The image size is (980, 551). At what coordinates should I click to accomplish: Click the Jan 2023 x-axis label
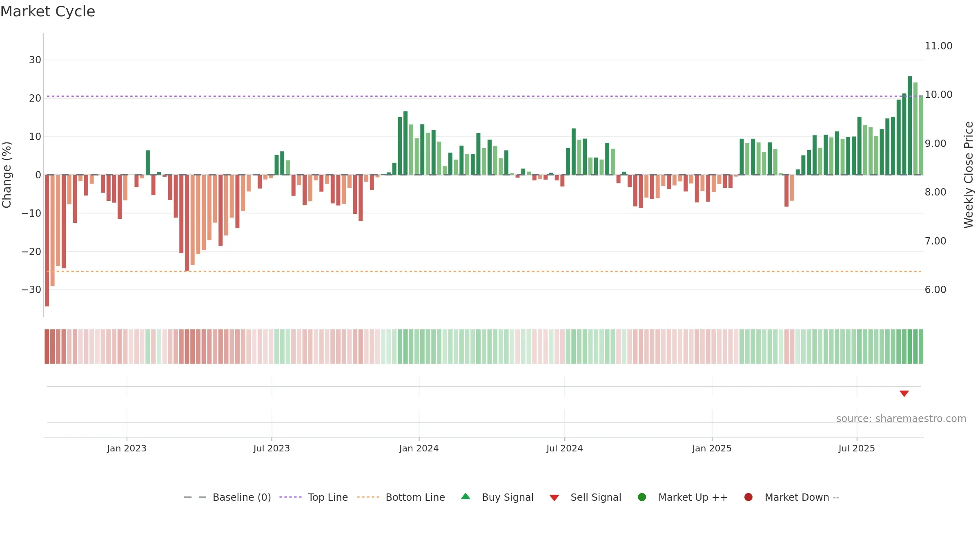click(x=127, y=448)
